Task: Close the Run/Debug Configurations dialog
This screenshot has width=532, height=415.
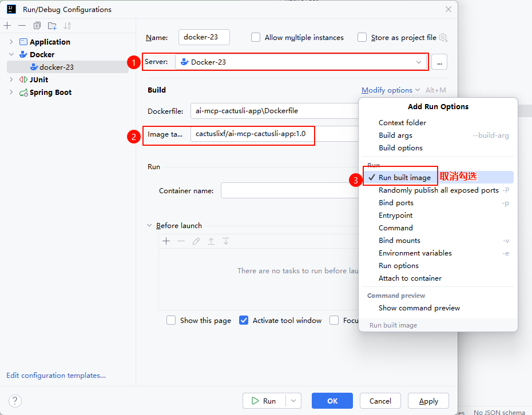Action: click(448, 9)
